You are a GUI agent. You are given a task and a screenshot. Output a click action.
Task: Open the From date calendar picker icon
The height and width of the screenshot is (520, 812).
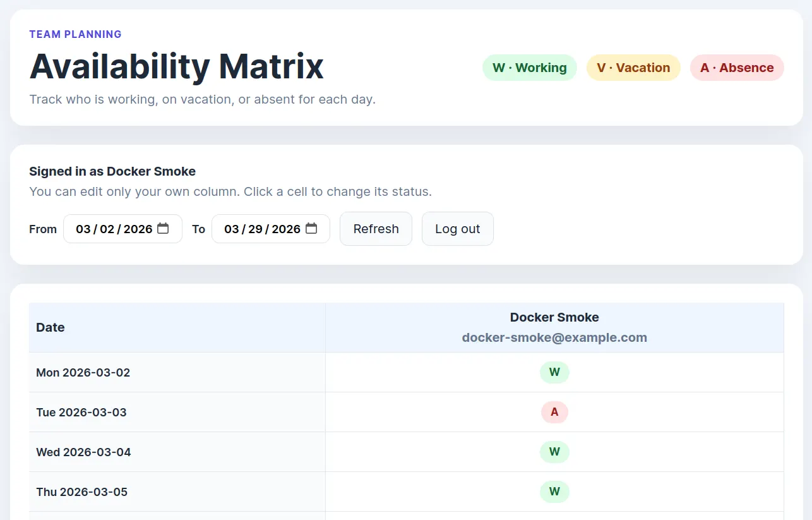pos(163,228)
